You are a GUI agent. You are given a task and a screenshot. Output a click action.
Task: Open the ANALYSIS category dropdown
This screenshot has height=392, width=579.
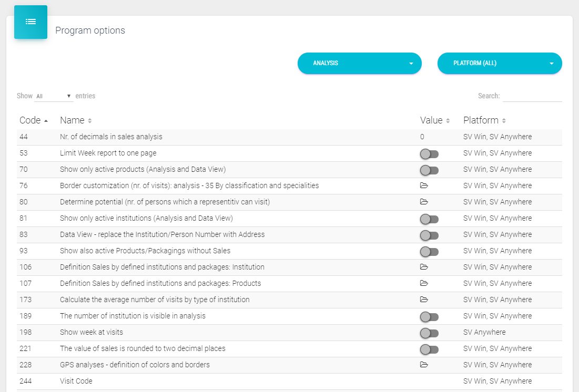point(360,63)
